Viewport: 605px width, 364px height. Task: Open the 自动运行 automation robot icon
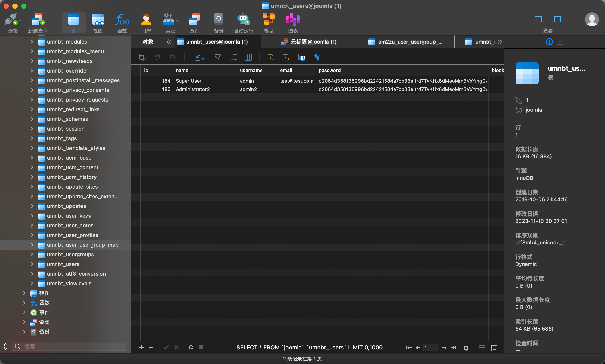243,23
